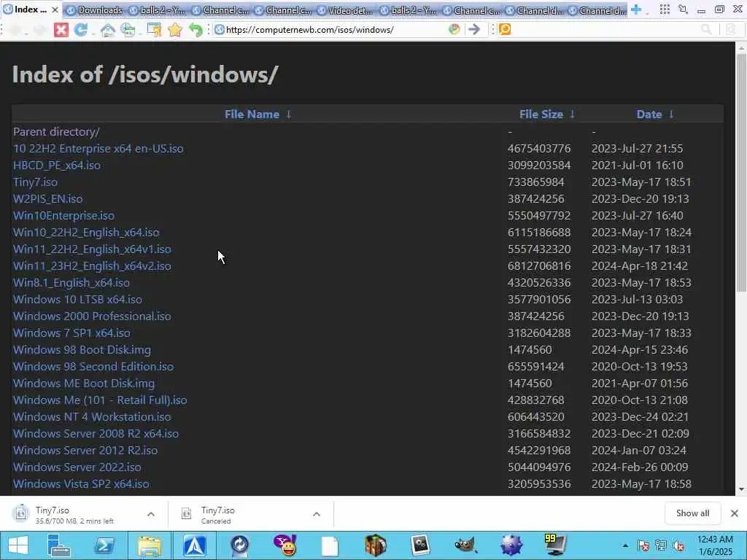Screen dimensions: 747x560
Task: Close the downloads bar
Action: [735, 513]
